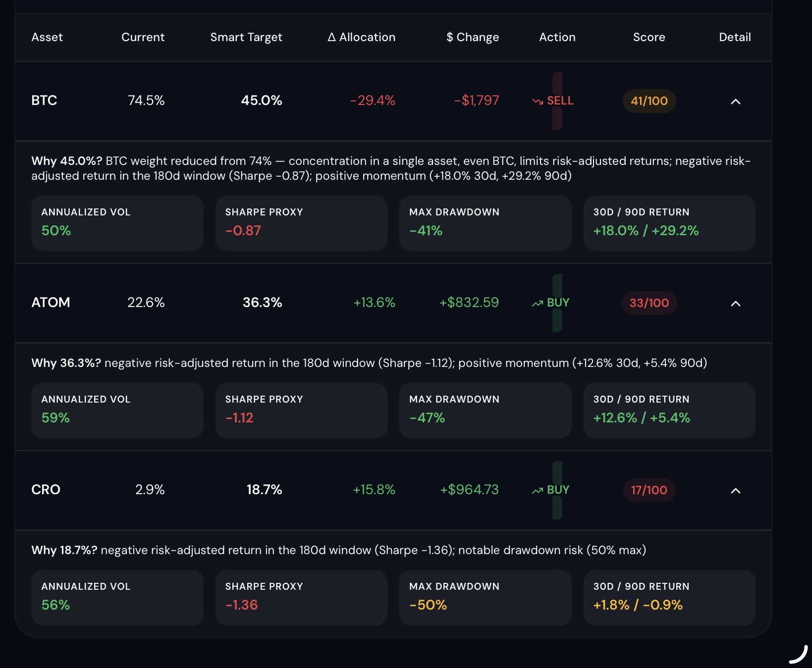Collapse the CRO detail row chevron
Image resolution: width=812 pixels, height=668 pixels.
click(736, 491)
